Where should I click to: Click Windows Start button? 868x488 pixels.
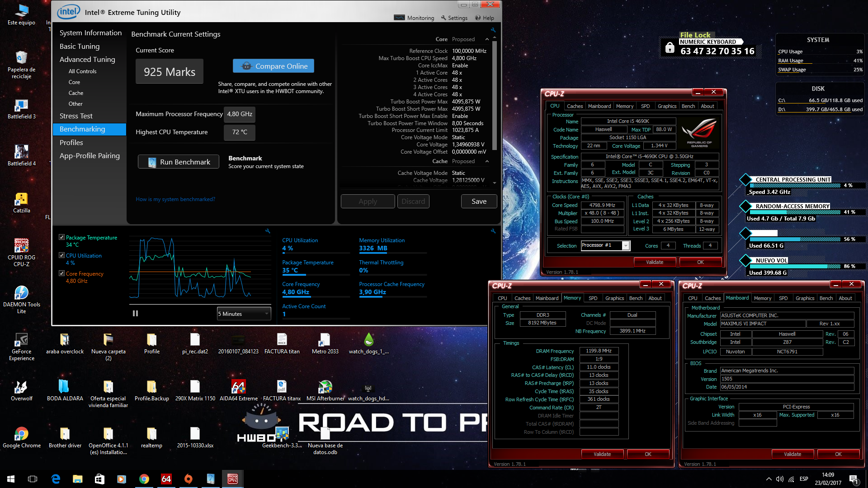(x=11, y=479)
